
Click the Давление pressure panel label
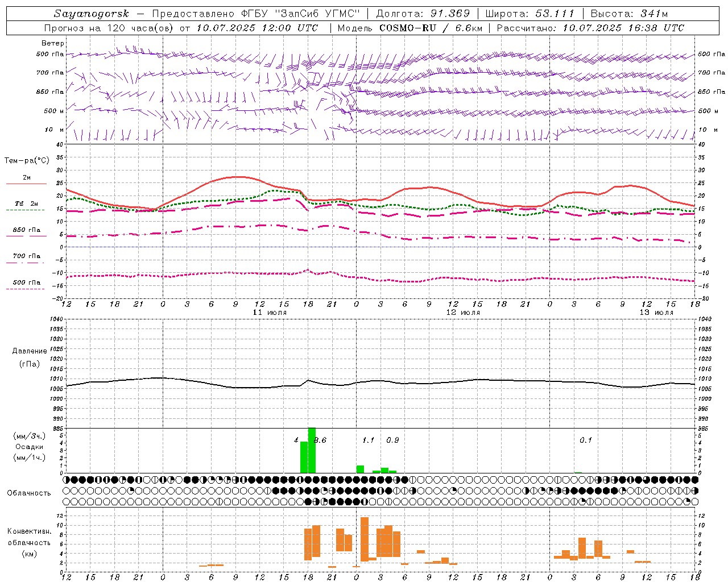coord(30,351)
